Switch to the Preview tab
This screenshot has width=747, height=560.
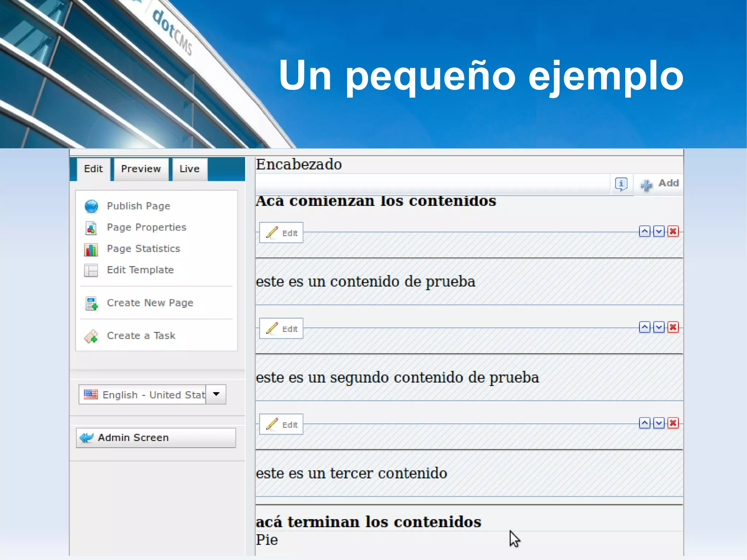[141, 169]
